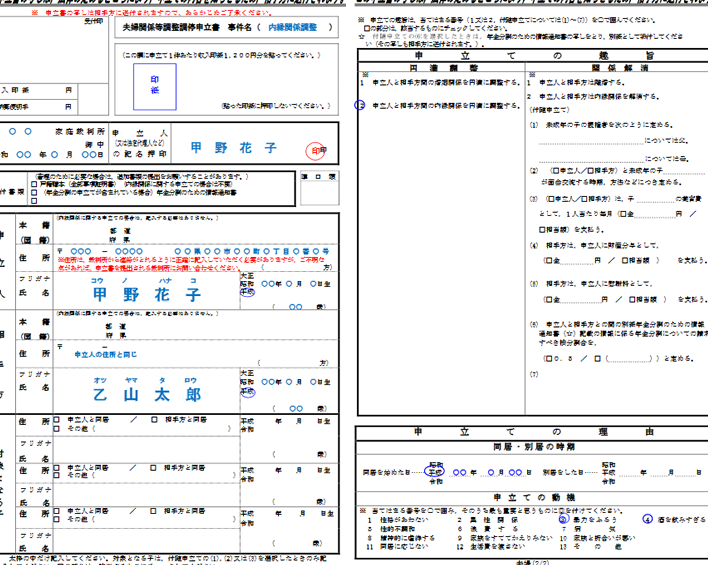
Task: Check 相手方と同居 in the first child address row
Action: click(x=154, y=420)
